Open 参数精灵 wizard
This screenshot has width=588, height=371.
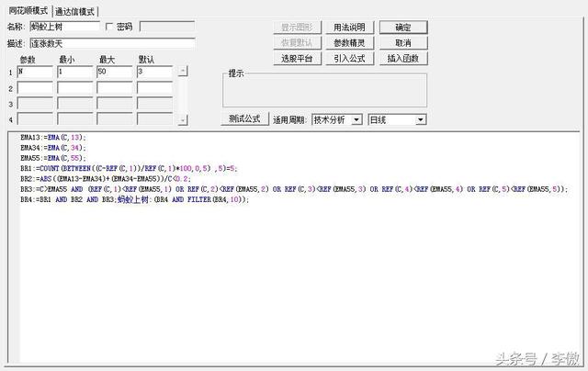349,43
